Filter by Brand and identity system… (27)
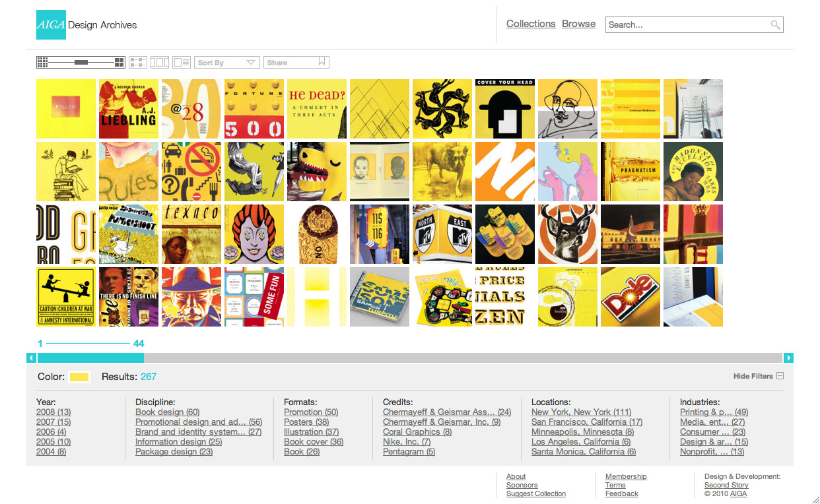The height and width of the screenshot is (504, 820). (x=199, y=432)
